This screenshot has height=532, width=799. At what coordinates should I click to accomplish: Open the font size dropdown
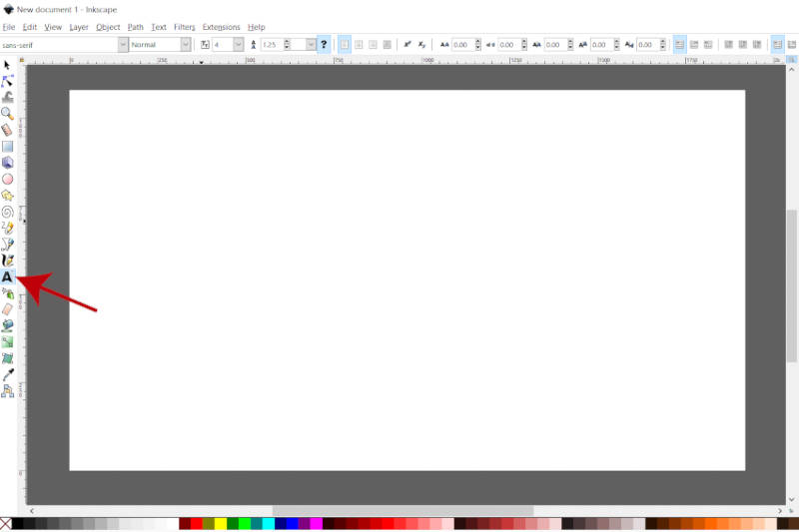pyautogui.click(x=238, y=45)
